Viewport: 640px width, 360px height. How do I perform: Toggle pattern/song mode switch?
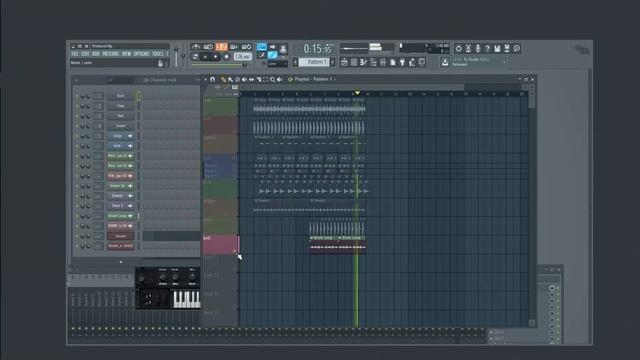pyautogui.click(x=195, y=57)
